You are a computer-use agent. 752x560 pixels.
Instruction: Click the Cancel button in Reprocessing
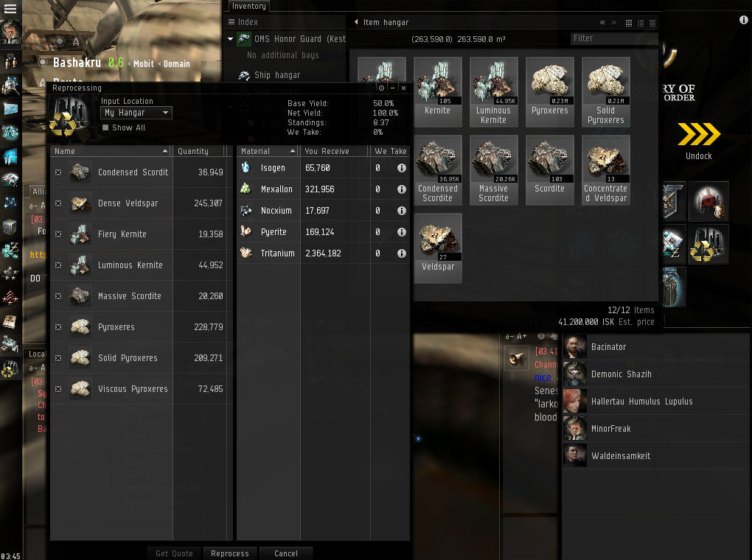[x=286, y=553]
